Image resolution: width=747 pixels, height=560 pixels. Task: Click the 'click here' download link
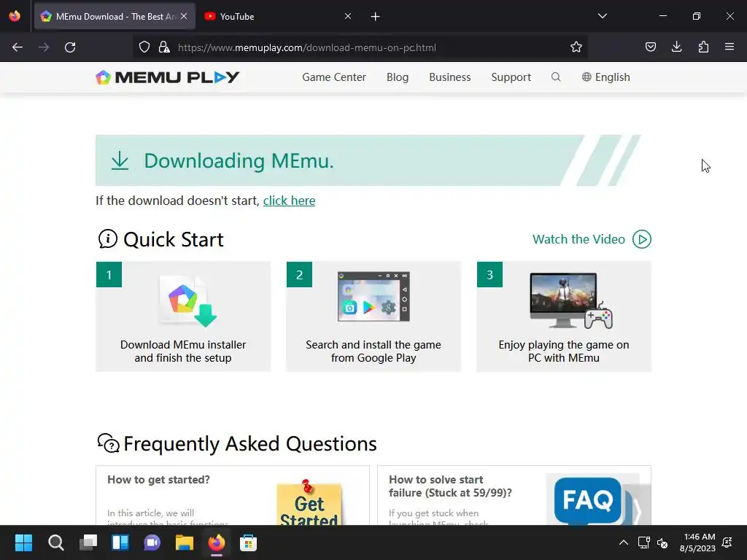pyautogui.click(x=289, y=201)
